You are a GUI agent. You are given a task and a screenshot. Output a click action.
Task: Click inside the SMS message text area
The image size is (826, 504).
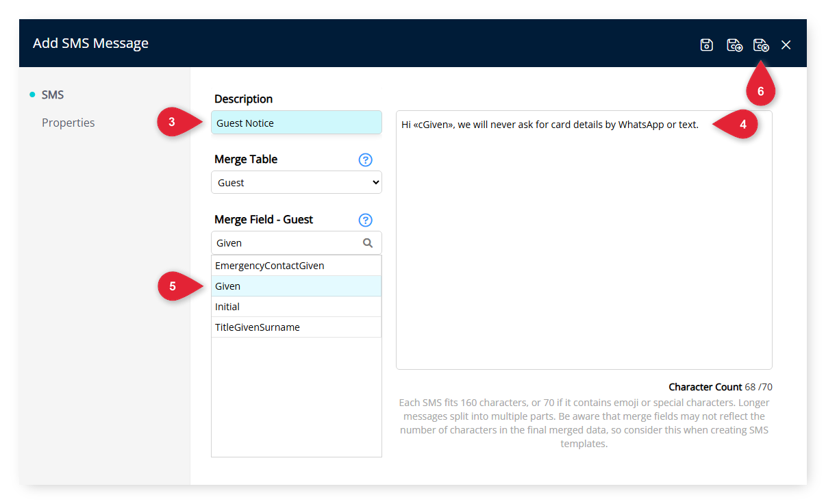[x=584, y=240]
